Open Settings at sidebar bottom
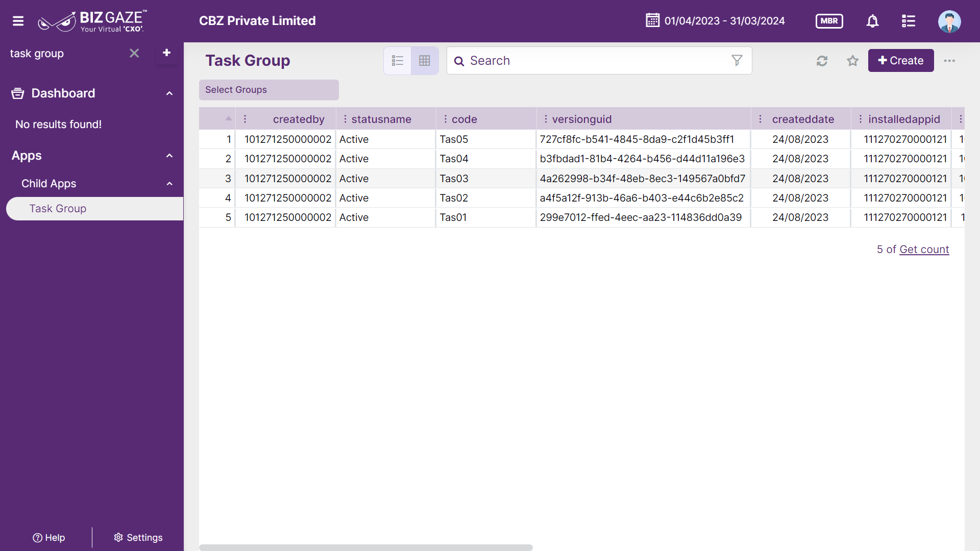Image resolution: width=980 pixels, height=551 pixels. (138, 538)
